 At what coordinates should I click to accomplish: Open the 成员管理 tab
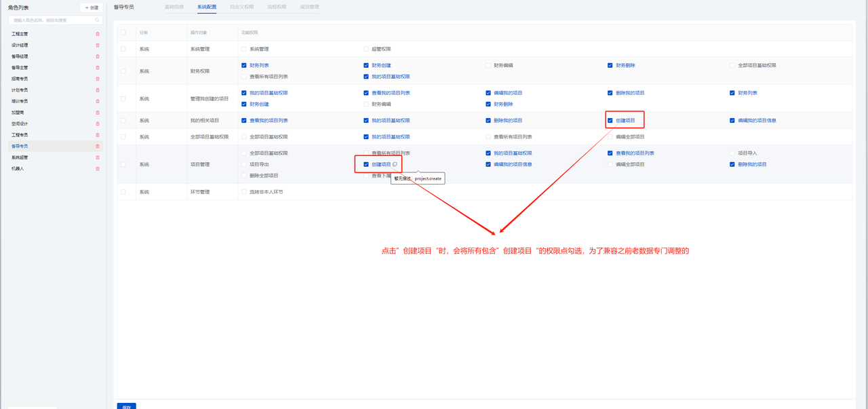pyautogui.click(x=310, y=7)
